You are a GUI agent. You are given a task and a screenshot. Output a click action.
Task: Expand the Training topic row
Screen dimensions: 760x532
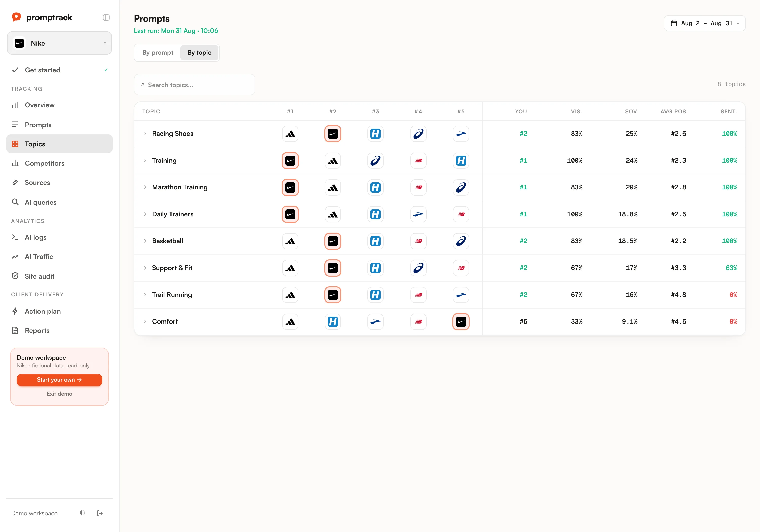click(145, 160)
